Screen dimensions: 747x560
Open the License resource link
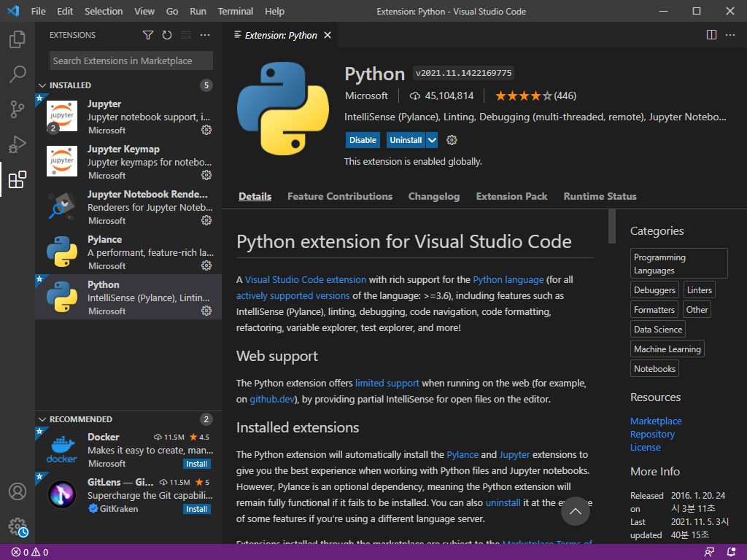(x=645, y=448)
